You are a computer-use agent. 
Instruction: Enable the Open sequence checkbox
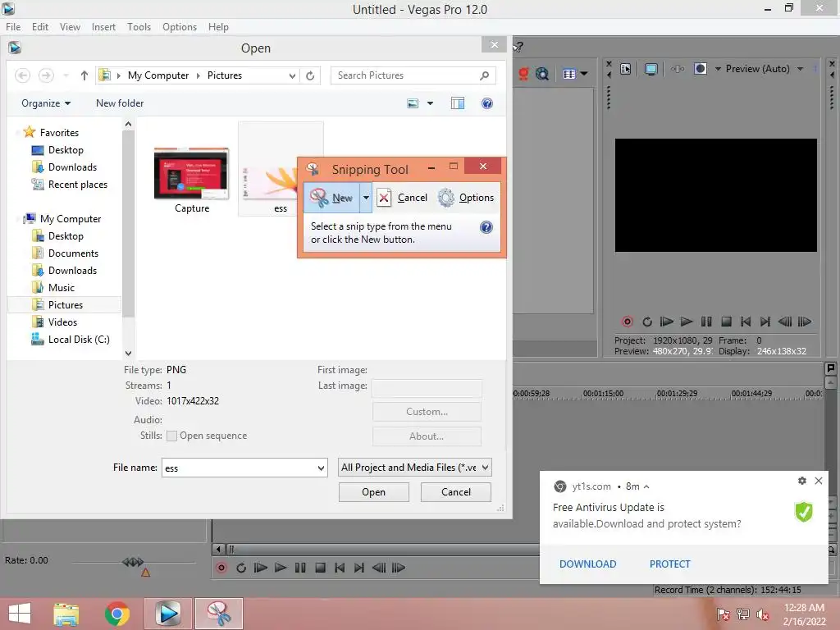171,436
